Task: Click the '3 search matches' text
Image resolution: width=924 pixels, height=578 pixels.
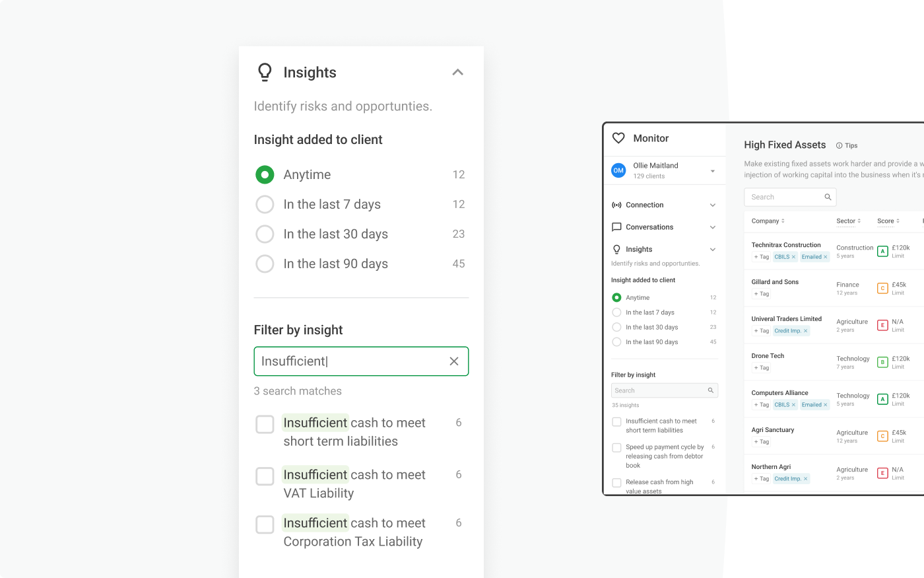Action: [298, 391]
